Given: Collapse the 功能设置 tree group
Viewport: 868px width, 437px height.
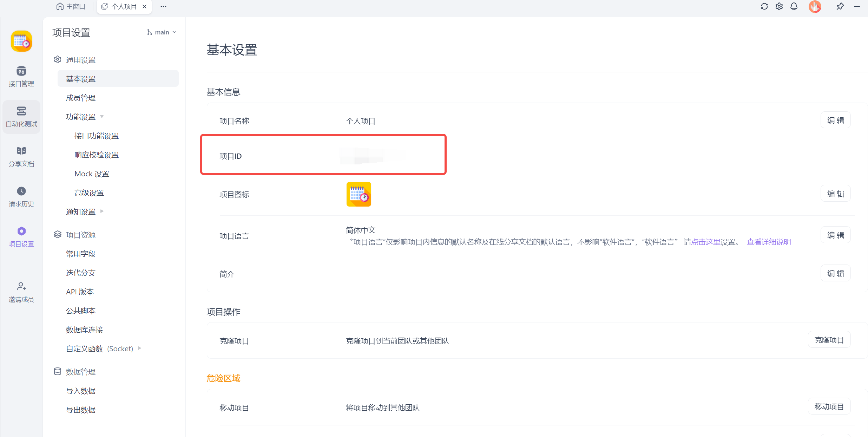Looking at the screenshot, I should [x=102, y=116].
